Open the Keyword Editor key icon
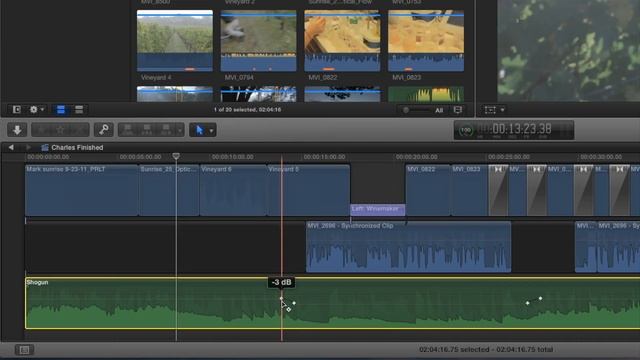Image resolution: width=640 pixels, height=360 pixels. [104, 130]
